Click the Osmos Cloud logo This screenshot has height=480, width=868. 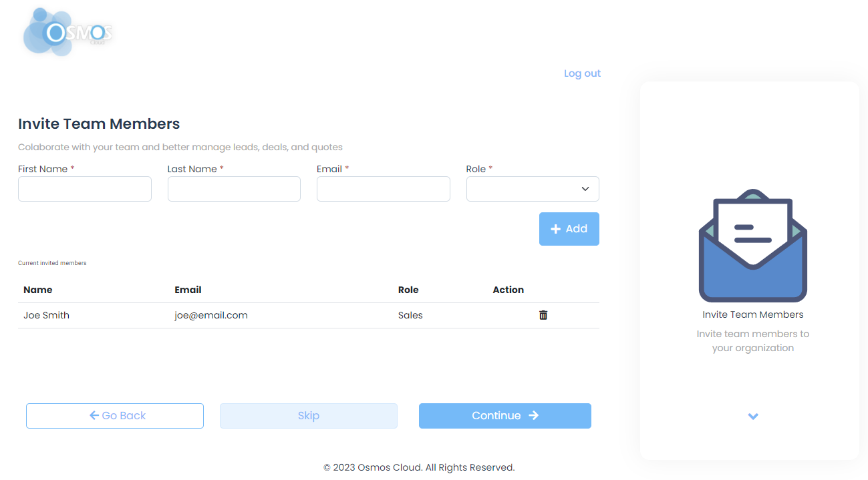coord(67,31)
